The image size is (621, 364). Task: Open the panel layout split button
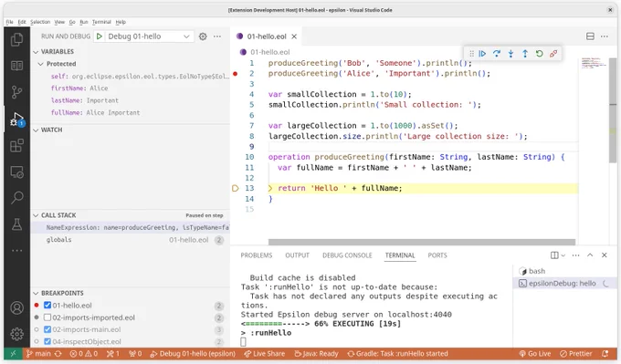coord(554,255)
